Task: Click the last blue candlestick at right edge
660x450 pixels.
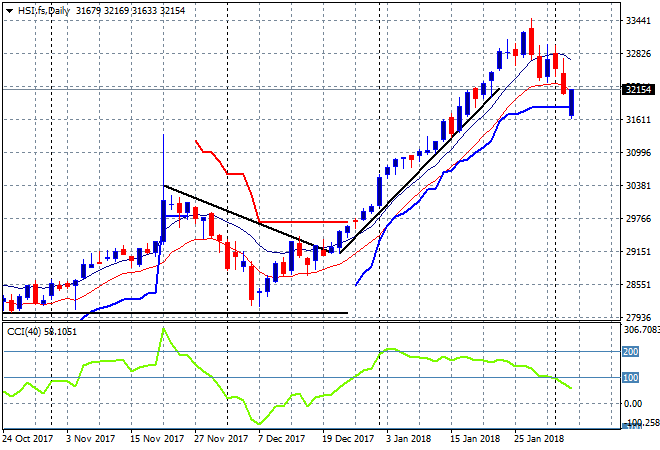Action: (572, 103)
